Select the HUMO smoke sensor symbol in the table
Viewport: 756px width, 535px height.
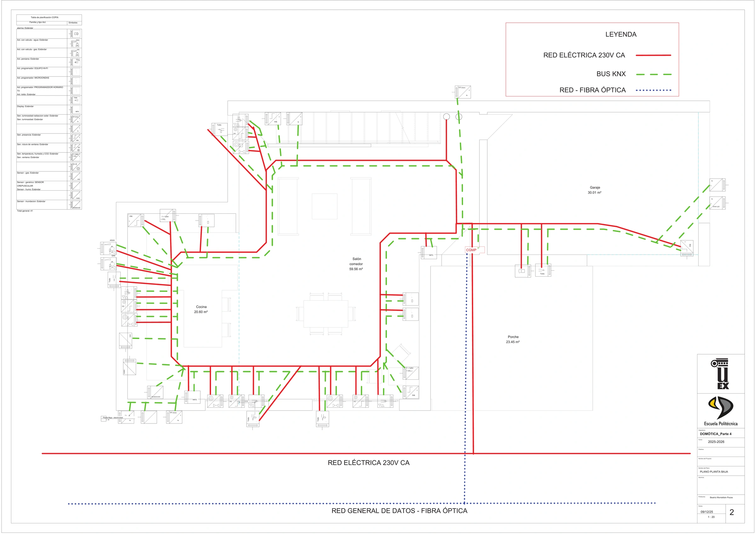(75, 195)
